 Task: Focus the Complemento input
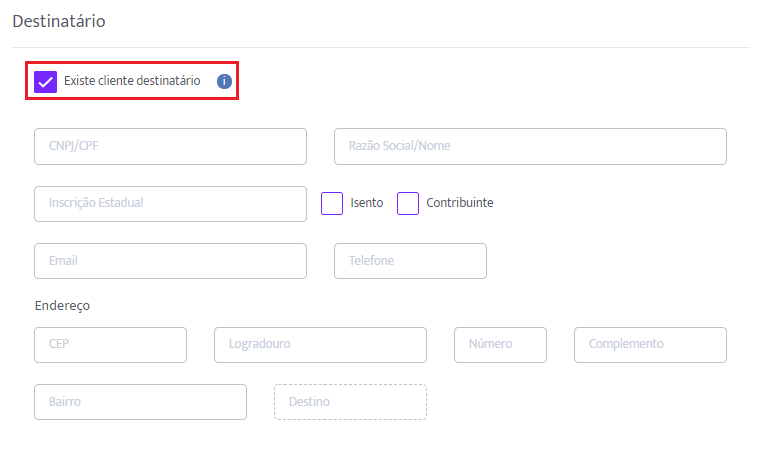pos(650,345)
